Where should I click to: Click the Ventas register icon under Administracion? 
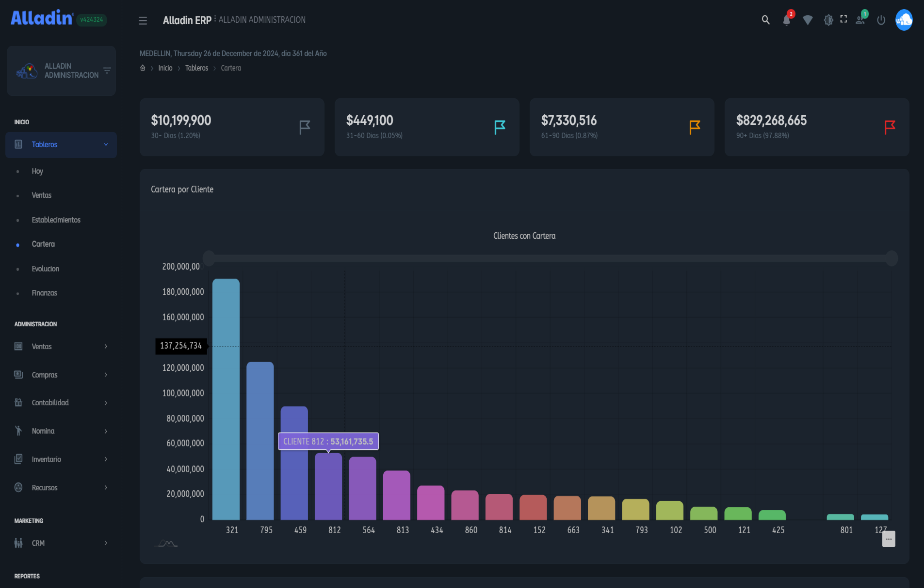click(18, 346)
